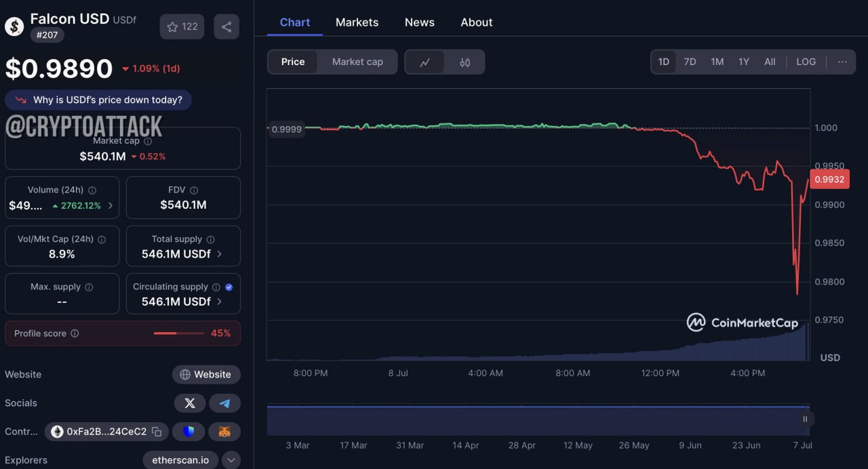Select the 1D time range
The width and height of the screenshot is (868, 469).
(x=663, y=62)
